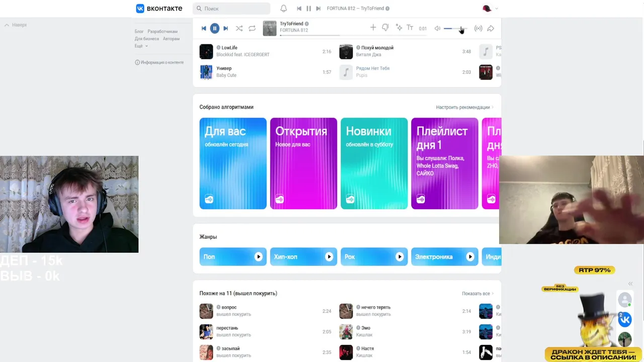Open Настроить рекомендации
This screenshot has width=644, height=362.
point(464,107)
